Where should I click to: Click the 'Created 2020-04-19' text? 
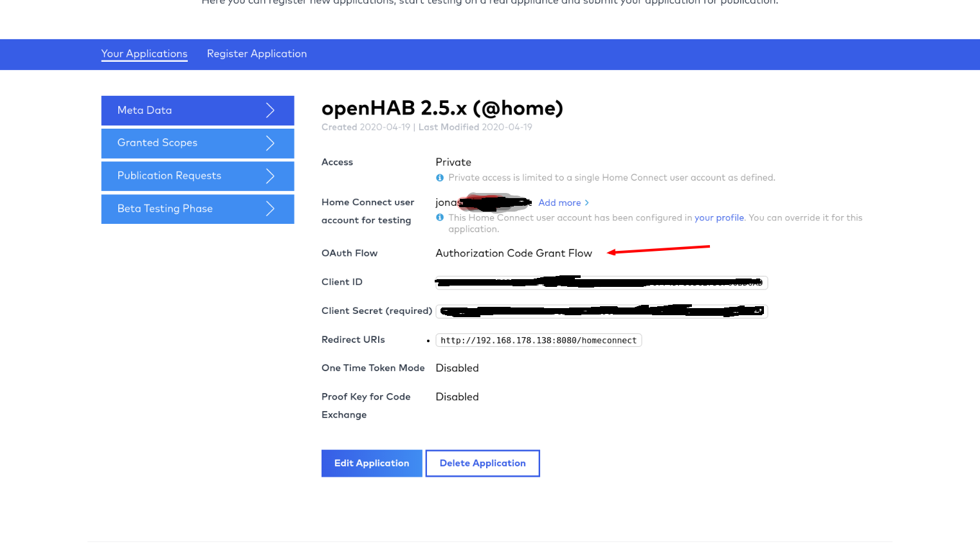click(366, 127)
